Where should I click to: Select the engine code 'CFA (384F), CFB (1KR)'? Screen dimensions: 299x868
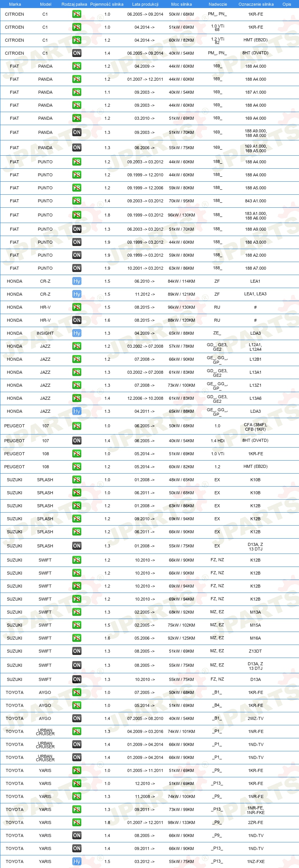255,427
